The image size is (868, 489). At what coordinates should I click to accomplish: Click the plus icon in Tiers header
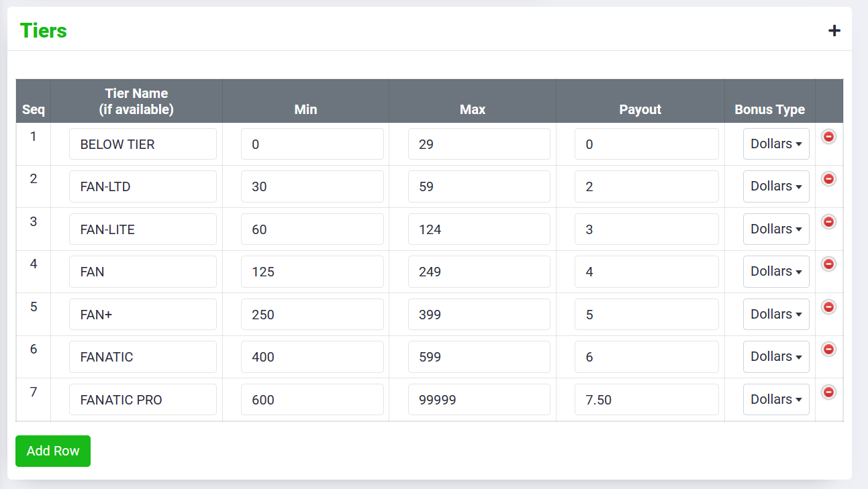pos(834,31)
